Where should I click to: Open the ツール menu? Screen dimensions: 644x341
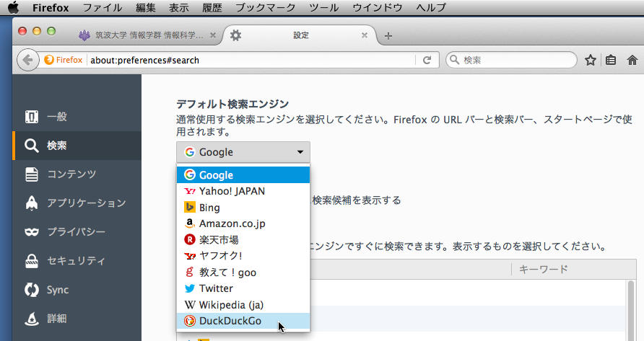(323, 7)
